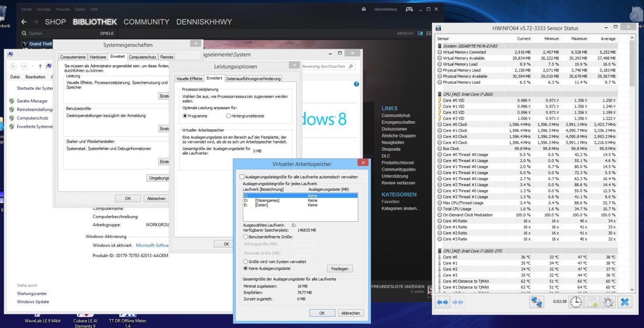
Task: Reset the HWiNFO clock timer icon
Action: pyautogui.click(x=576, y=302)
